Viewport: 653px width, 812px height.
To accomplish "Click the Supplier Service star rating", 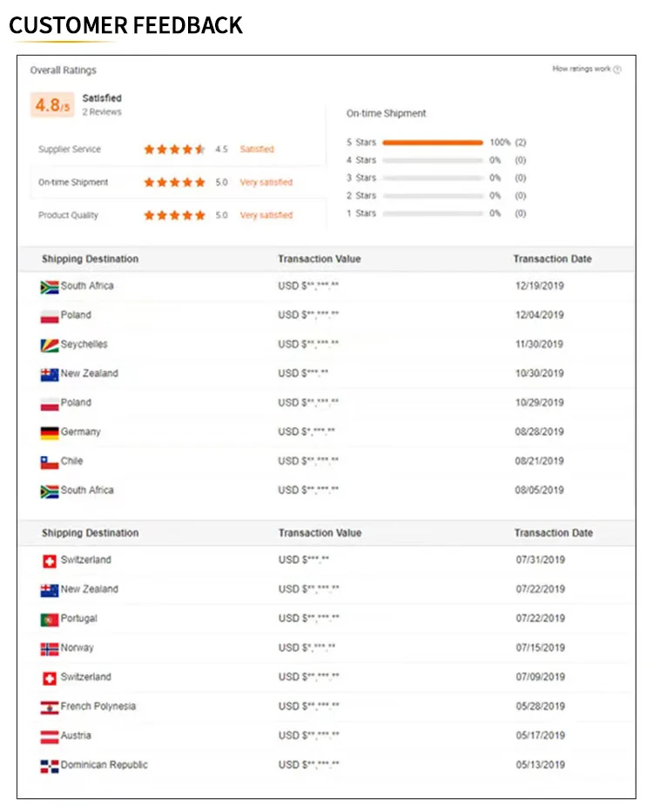I will click(174, 150).
